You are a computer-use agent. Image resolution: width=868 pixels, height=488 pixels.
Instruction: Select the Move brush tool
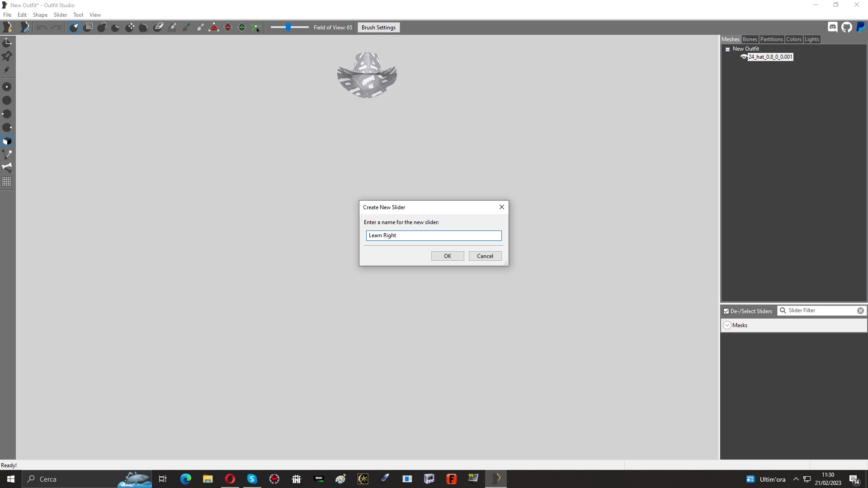[130, 28]
